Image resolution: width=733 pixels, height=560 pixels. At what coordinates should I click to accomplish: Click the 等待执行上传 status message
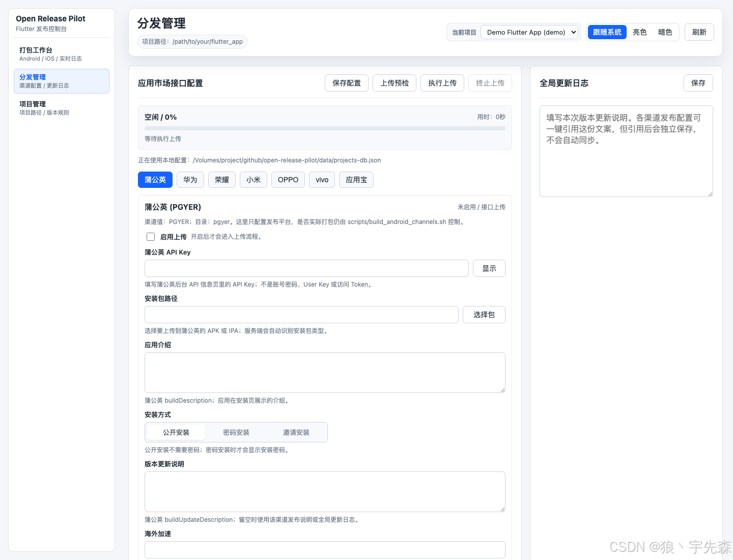pos(163,139)
